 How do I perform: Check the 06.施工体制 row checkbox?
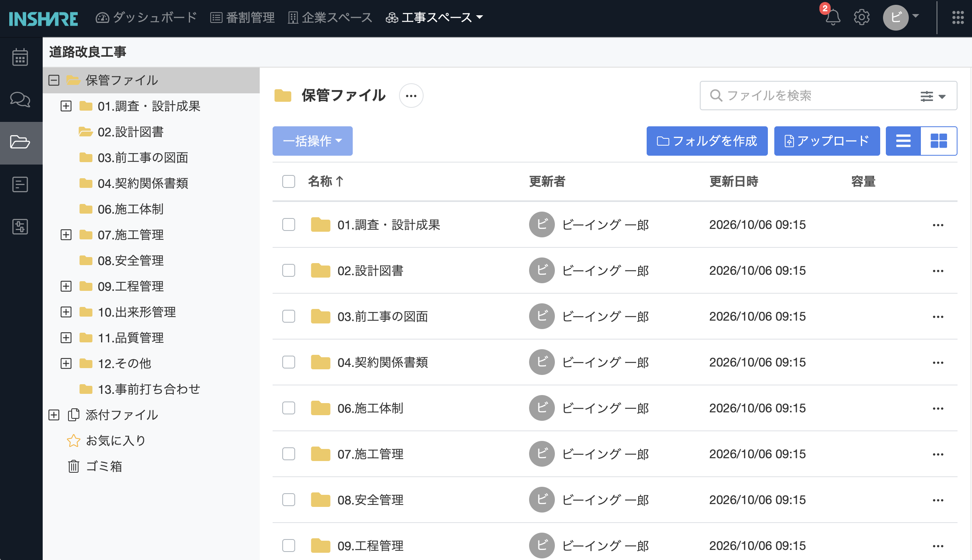(289, 408)
